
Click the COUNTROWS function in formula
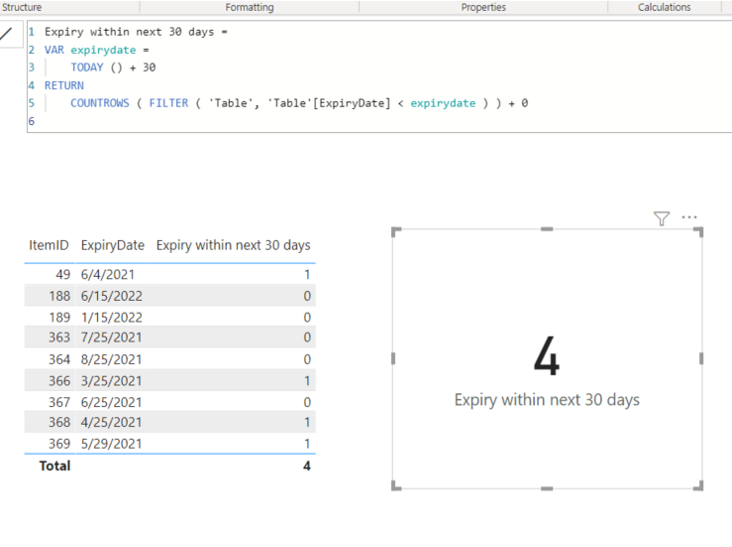coord(99,103)
